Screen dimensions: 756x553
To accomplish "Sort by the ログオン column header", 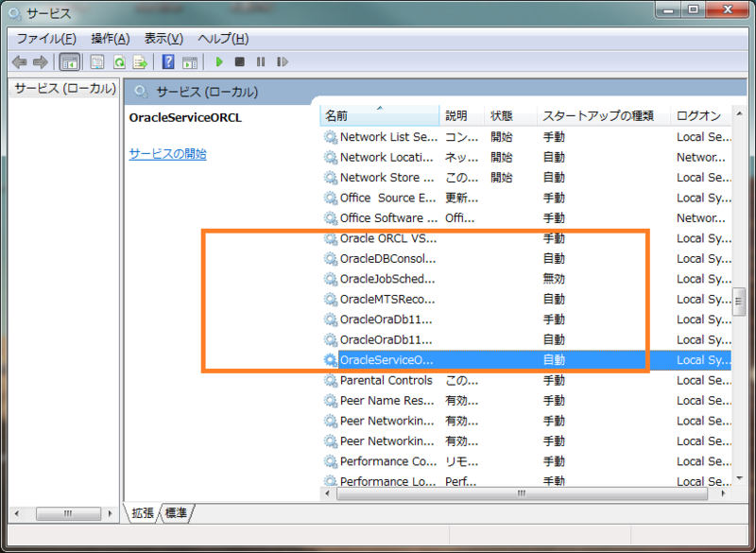I will 701,115.
